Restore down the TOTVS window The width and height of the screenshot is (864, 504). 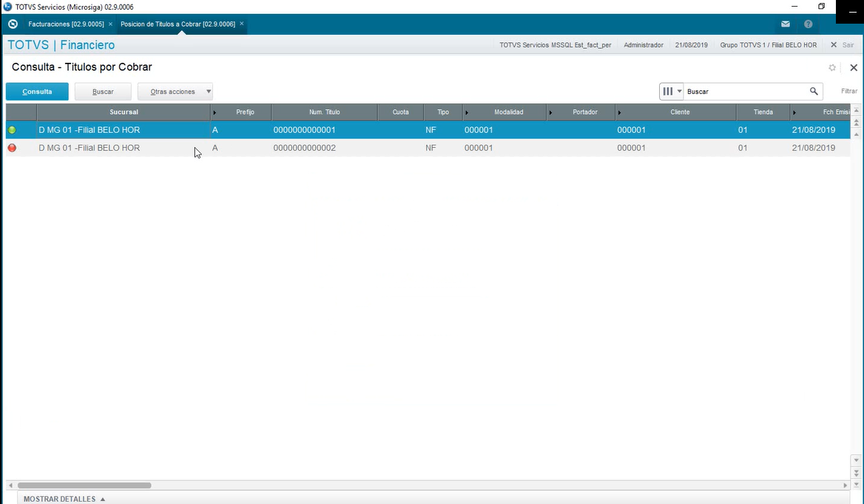[x=821, y=7]
